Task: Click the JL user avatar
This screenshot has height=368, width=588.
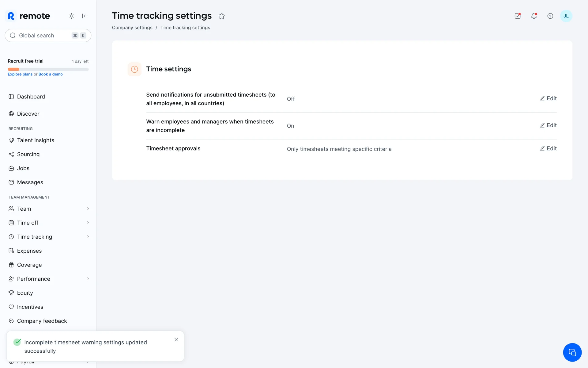Action: [566, 16]
